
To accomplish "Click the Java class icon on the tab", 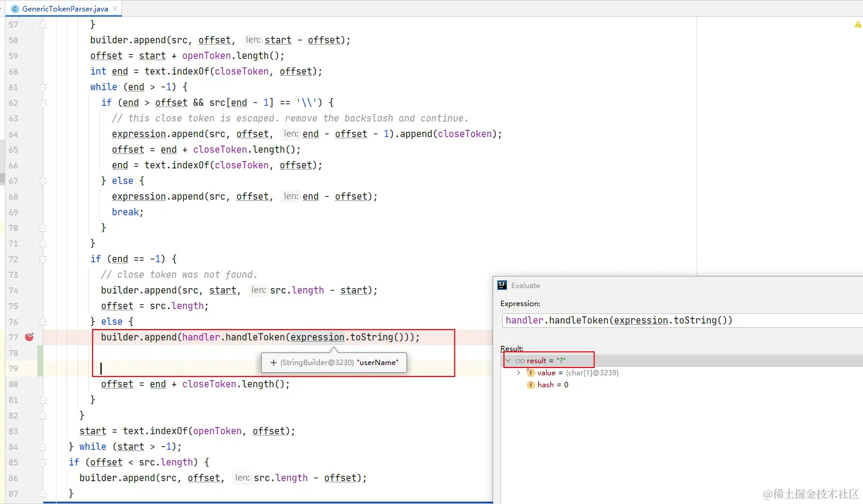I will click(15, 9).
